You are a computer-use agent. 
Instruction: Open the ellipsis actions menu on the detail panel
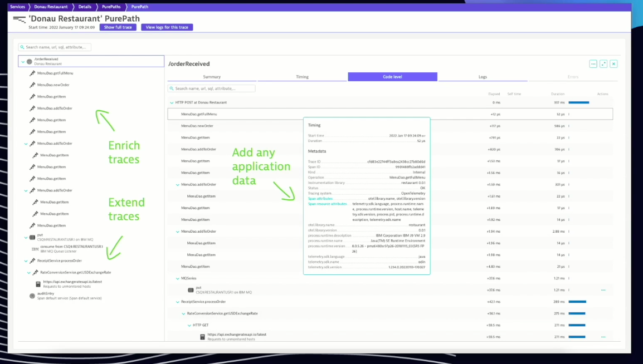click(593, 63)
